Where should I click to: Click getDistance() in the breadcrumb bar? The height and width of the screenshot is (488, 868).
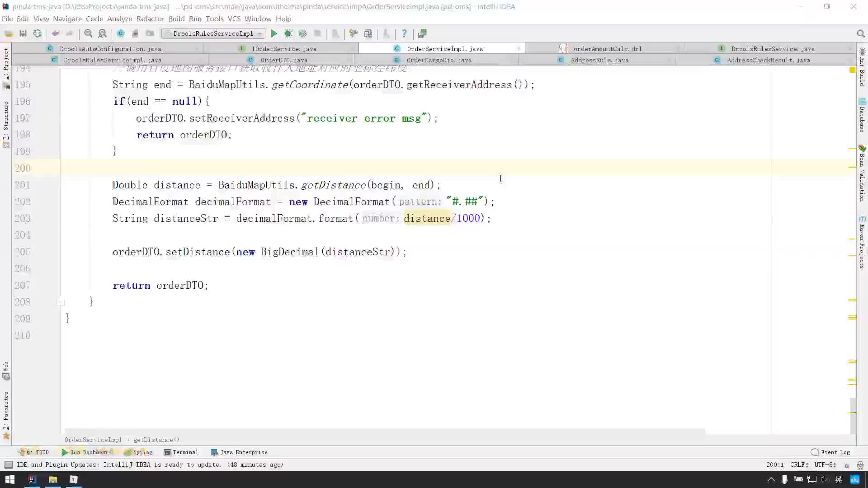[156, 440]
